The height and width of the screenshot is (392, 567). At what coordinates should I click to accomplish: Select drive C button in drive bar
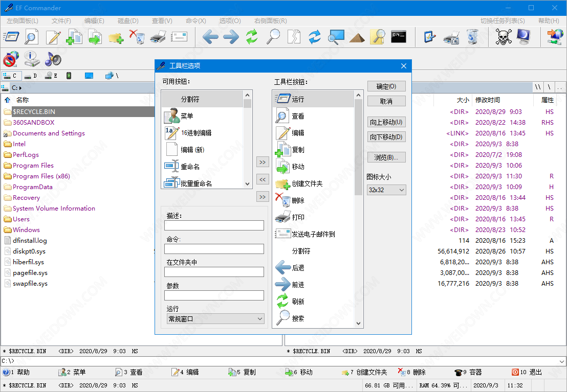point(11,76)
